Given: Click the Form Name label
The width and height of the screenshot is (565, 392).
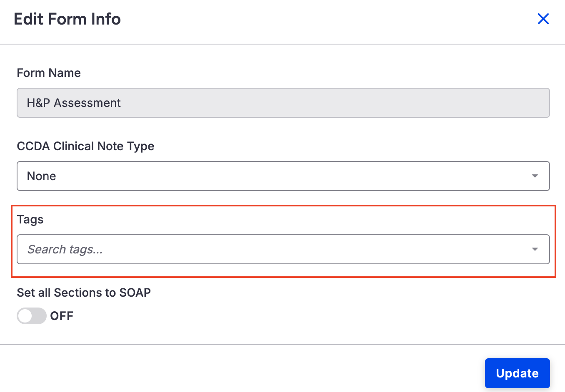Looking at the screenshot, I should 49,73.
